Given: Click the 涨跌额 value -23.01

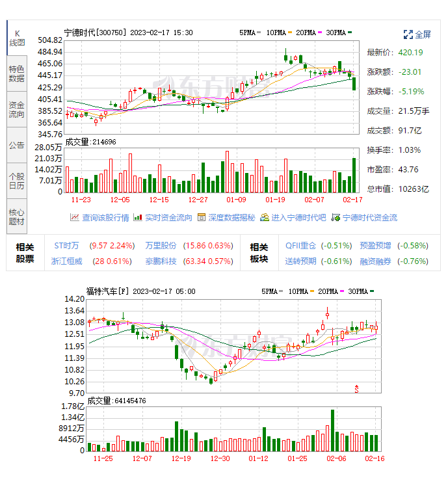Looking at the screenshot, I should click(x=410, y=72).
